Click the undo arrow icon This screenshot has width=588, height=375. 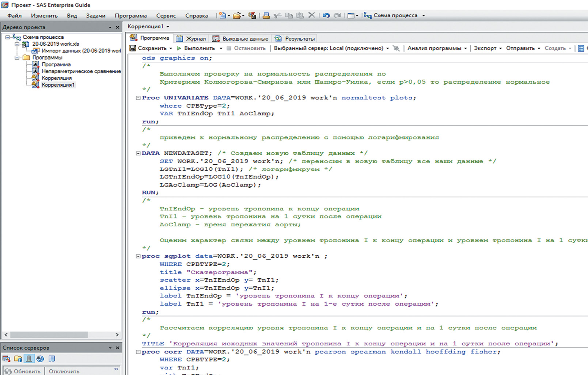tap(326, 15)
